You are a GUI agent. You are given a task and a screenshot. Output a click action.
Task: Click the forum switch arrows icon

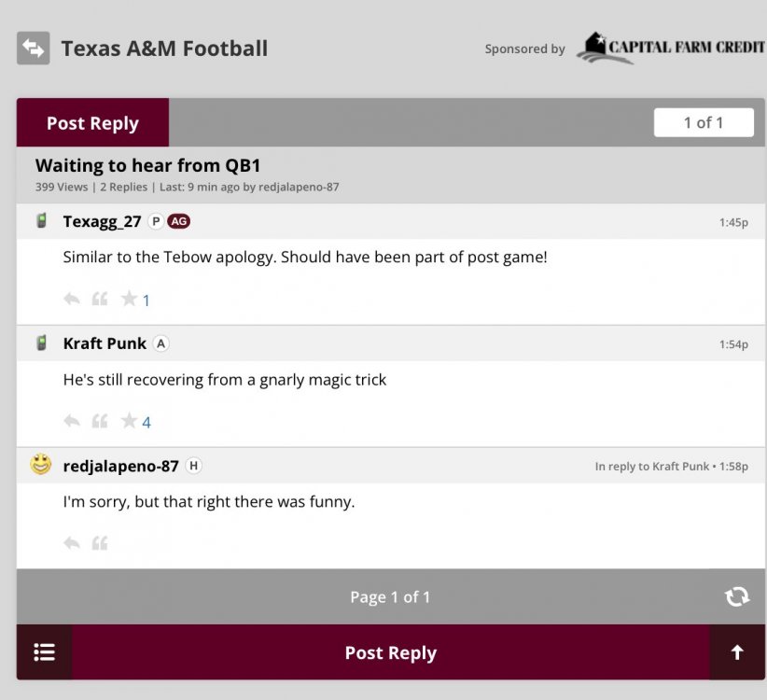33,49
